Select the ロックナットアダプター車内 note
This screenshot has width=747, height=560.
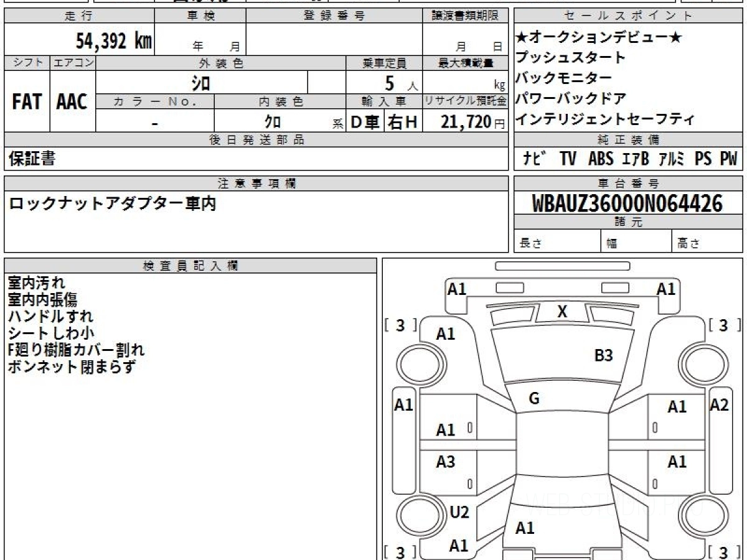(x=112, y=204)
